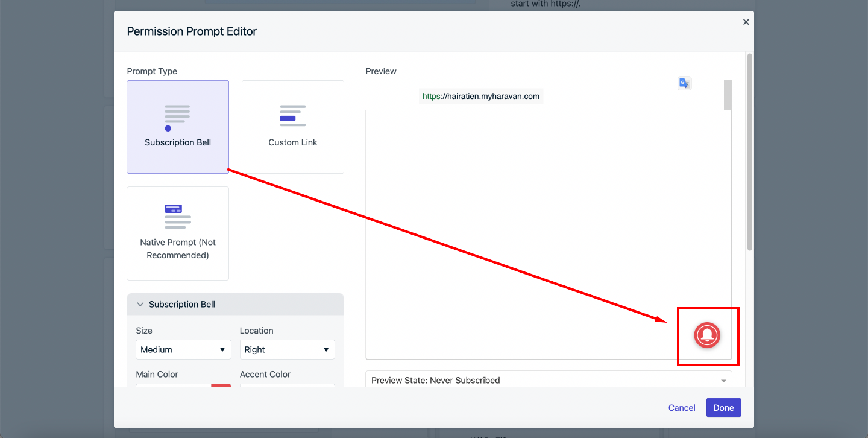This screenshot has width=868, height=438.
Task: Click the hairatien.myharavan.com URL in the preview
Action: [x=481, y=96]
